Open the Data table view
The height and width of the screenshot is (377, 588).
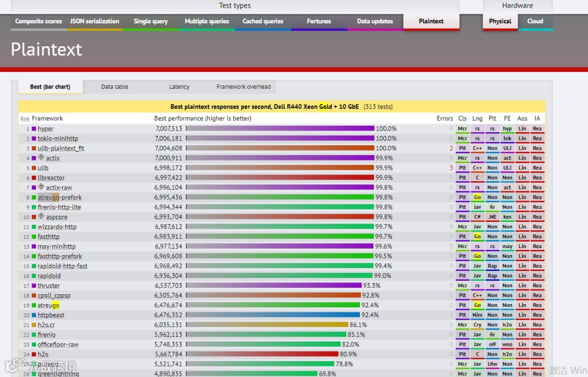115,86
